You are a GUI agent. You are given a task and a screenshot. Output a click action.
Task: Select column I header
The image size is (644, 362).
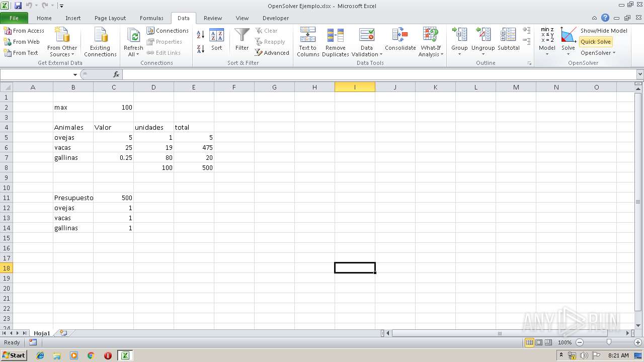[x=355, y=87]
